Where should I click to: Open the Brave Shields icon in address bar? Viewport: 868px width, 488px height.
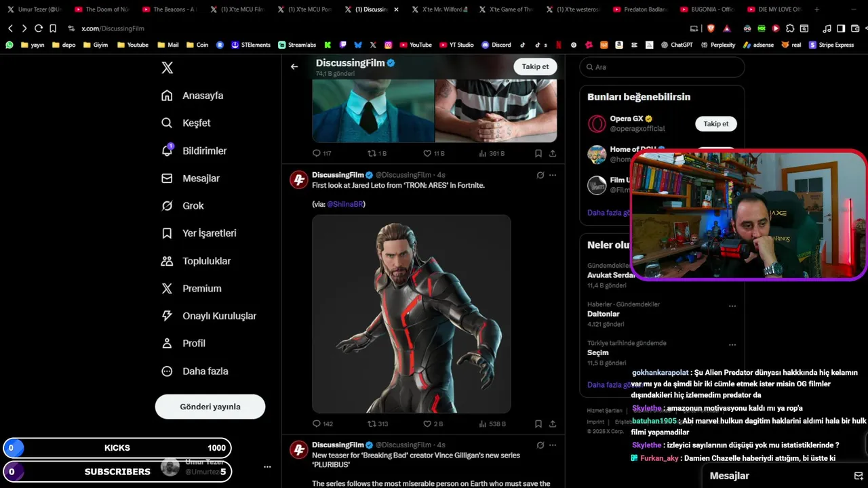(x=711, y=28)
